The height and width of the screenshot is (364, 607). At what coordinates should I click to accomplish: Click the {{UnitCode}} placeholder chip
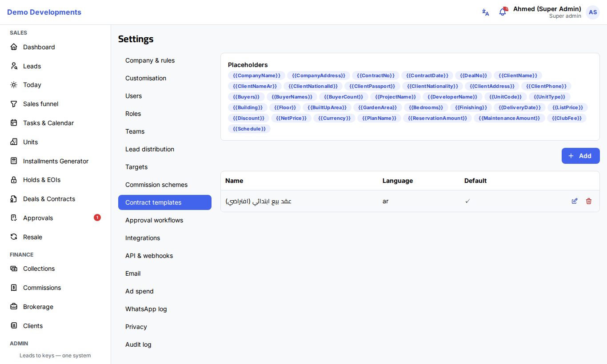coord(505,97)
